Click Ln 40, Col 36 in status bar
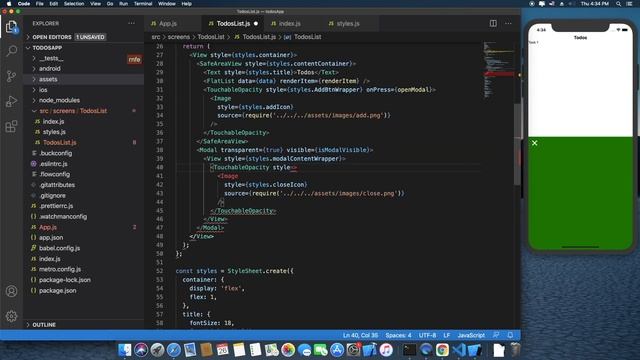The width and height of the screenshot is (640, 360). 360,335
